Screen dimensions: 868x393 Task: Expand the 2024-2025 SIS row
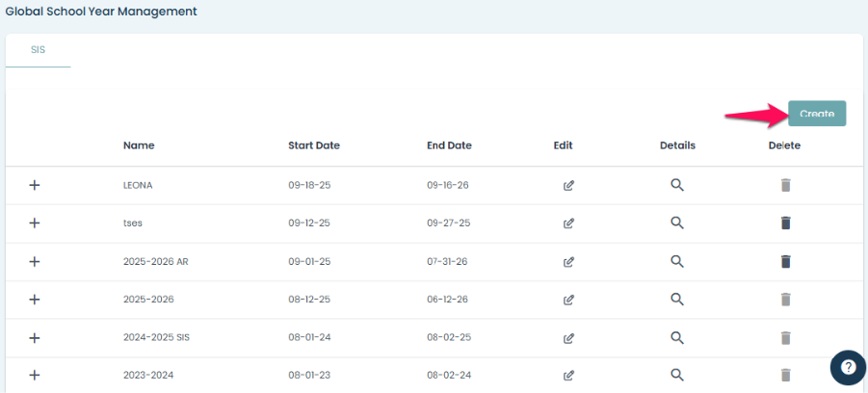tap(35, 337)
